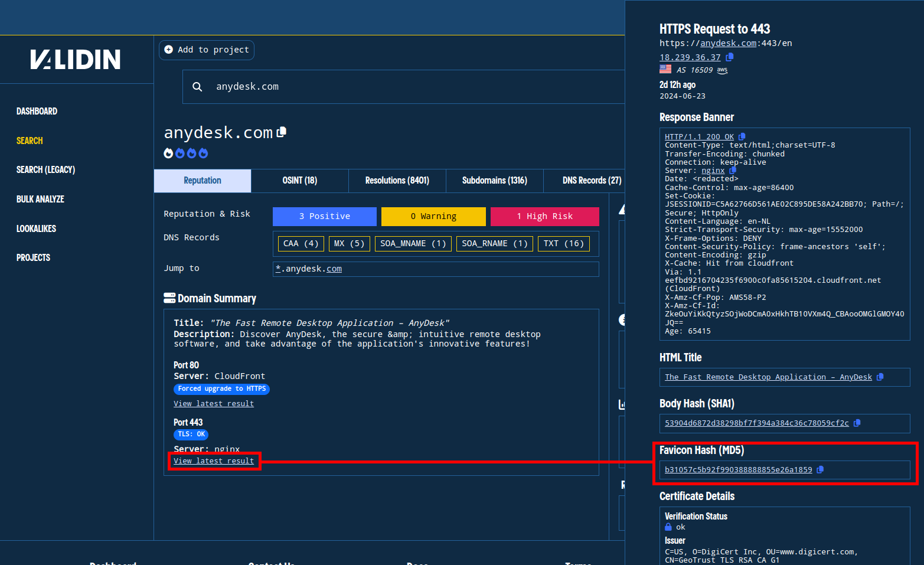Click the Add to project button
Screen dimensions: 924x565
click(207, 50)
